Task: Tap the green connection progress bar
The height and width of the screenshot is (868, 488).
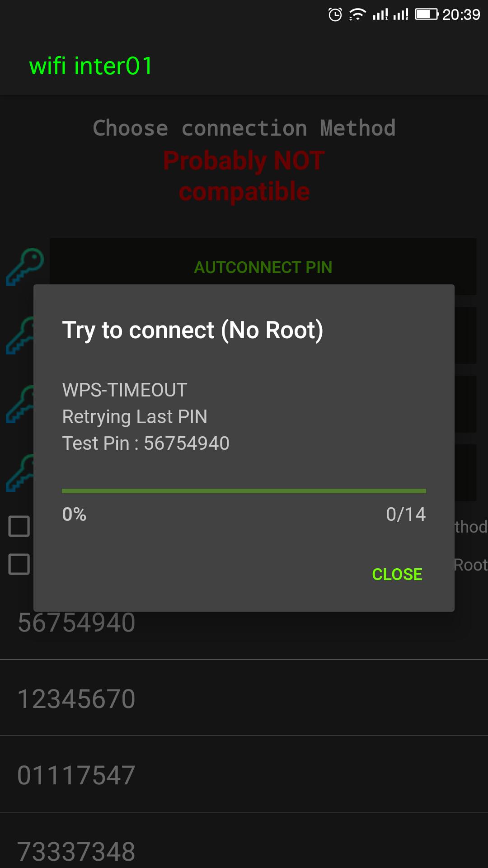Action: point(244,491)
